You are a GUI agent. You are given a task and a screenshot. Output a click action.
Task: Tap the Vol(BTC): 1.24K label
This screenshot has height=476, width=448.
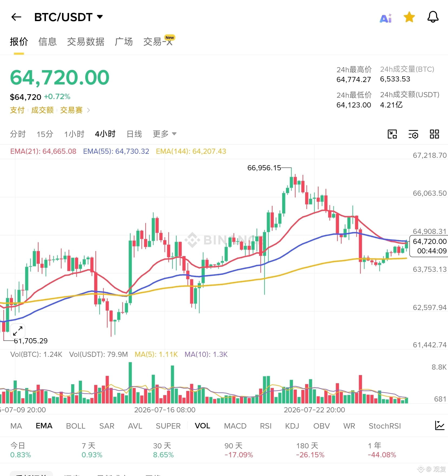(x=36, y=354)
